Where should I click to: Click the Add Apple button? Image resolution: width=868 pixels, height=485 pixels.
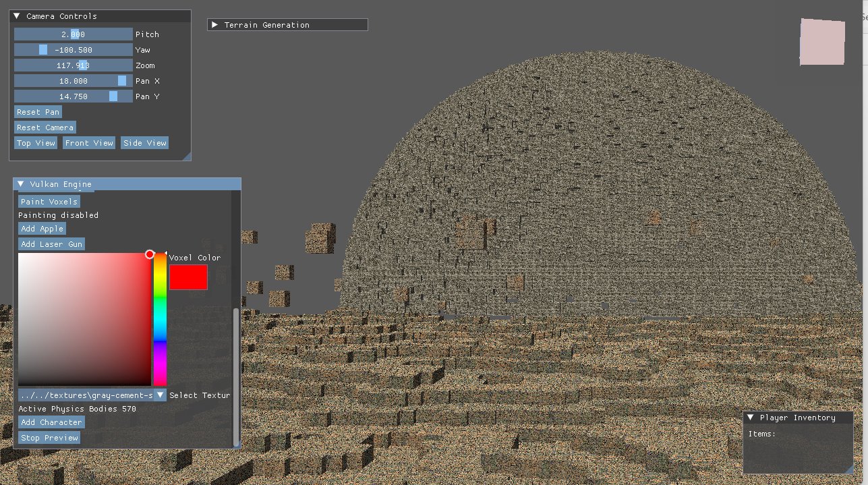click(42, 229)
